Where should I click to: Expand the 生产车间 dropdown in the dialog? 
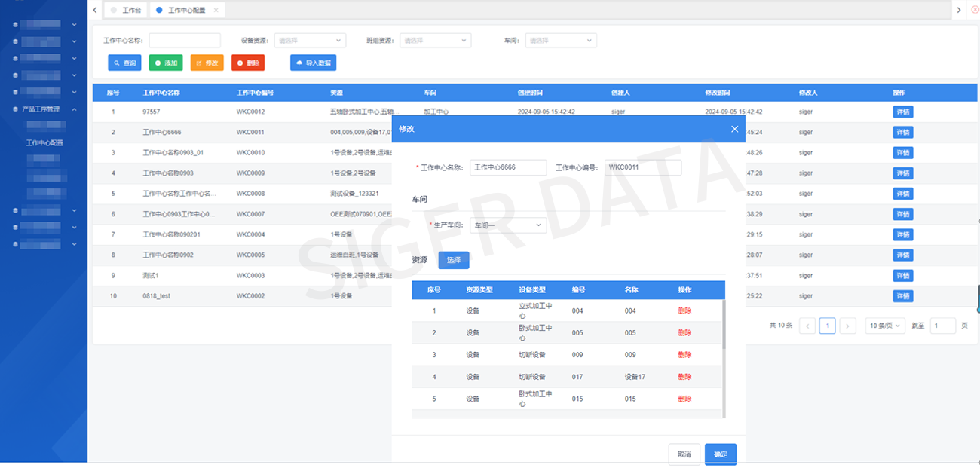coord(507,225)
